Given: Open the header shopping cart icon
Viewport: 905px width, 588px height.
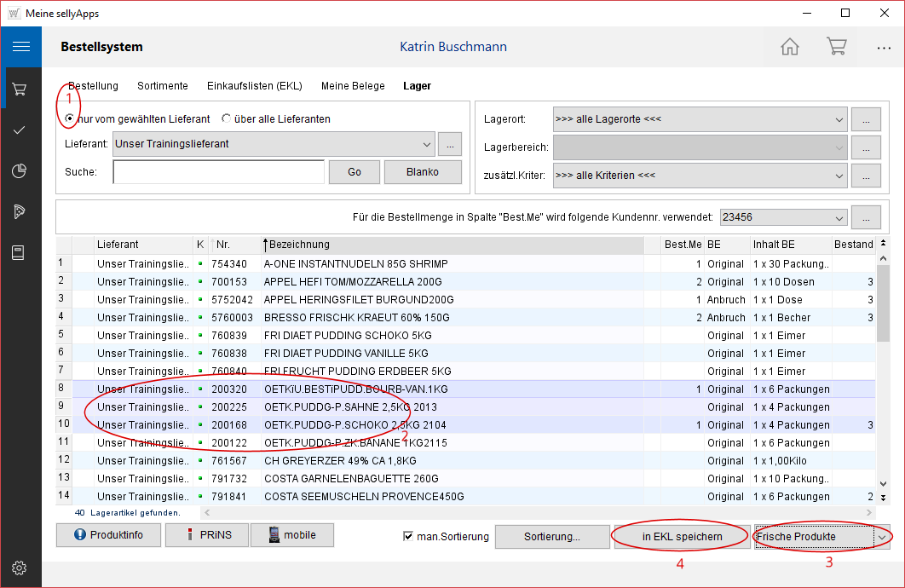Looking at the screenshot, I should click(x=836, y=47).
